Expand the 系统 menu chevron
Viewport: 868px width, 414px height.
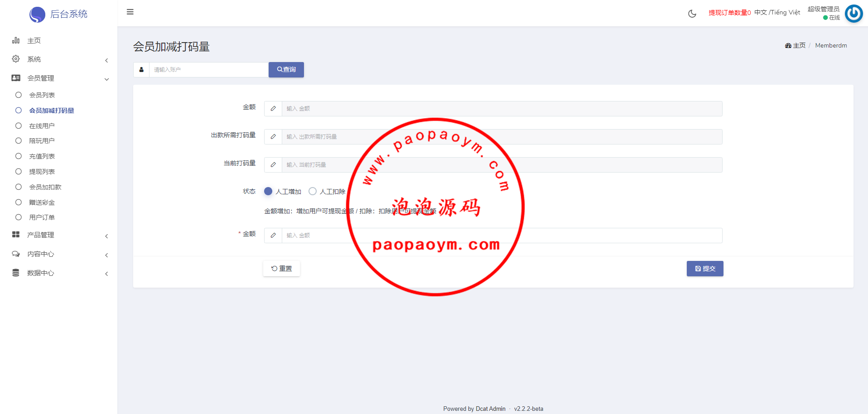[x=106, y=60]
